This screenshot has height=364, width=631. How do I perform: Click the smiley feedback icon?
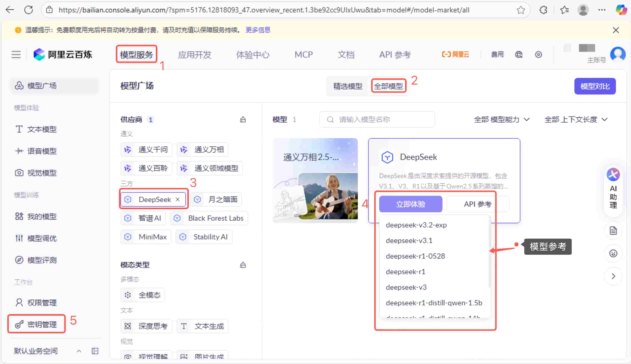tap(613, 253)
